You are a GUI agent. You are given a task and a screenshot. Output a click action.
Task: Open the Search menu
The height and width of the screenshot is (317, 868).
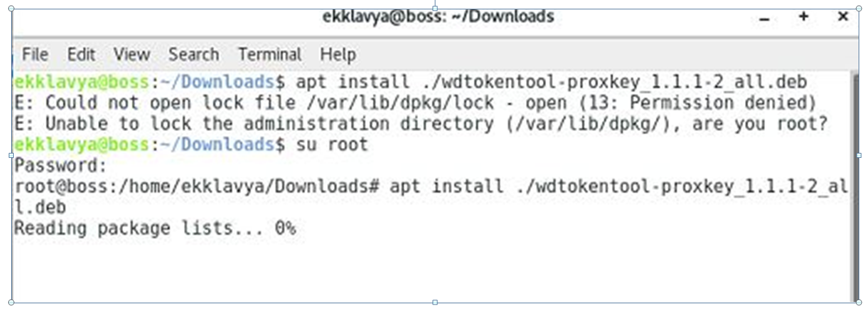pos(193,55)
